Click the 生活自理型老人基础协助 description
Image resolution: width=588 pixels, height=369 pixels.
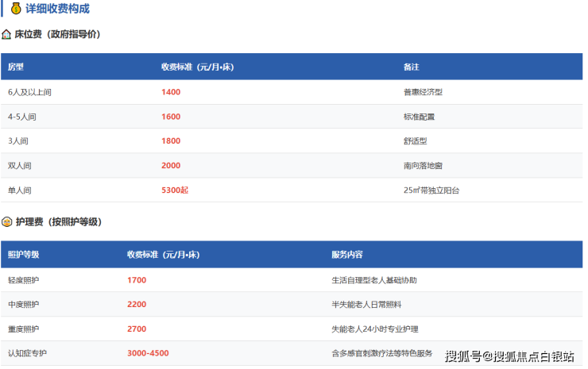coord(374,280)
